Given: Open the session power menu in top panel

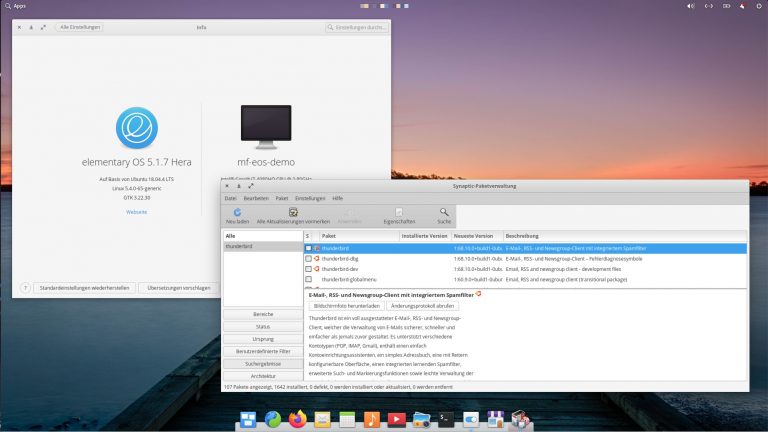Looking at the screenshot, I should click(x=759, y=6).
